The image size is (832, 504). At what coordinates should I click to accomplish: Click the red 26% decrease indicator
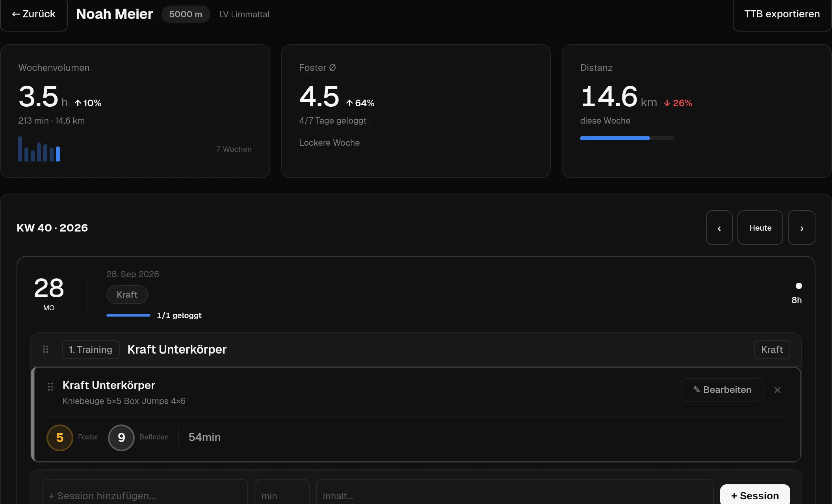coord(678,103)
